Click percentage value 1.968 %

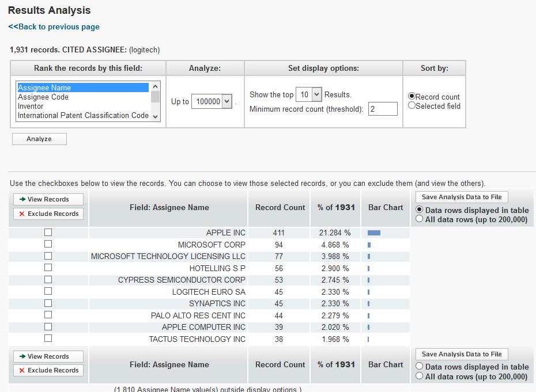pyautogui.click(x=335, y=339)
